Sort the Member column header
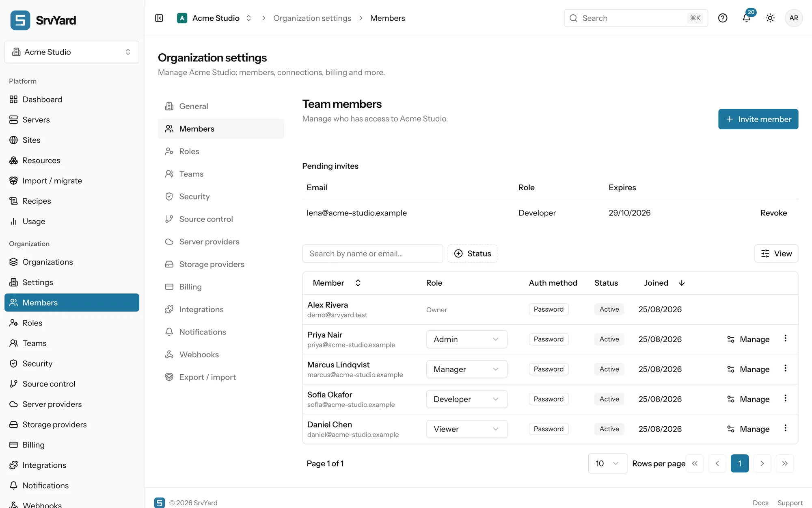Screen dimensions: 812x508 coord(337,283)
